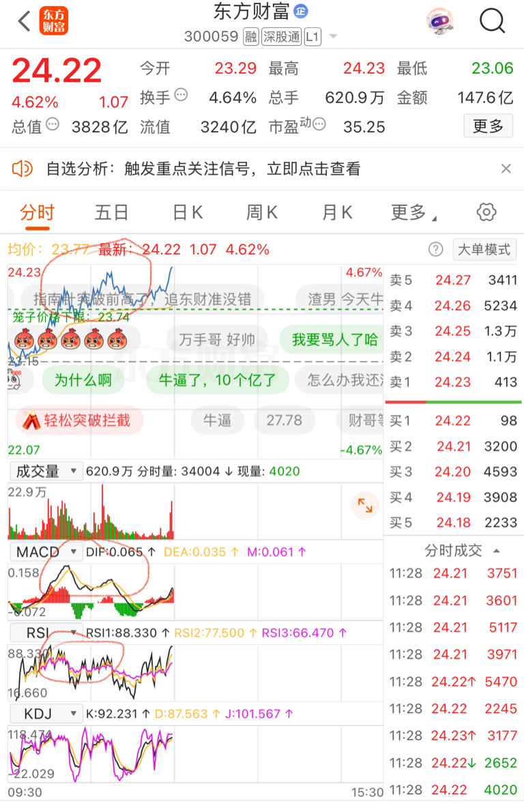Tap the MACD sub-chart area

[195, 592]
